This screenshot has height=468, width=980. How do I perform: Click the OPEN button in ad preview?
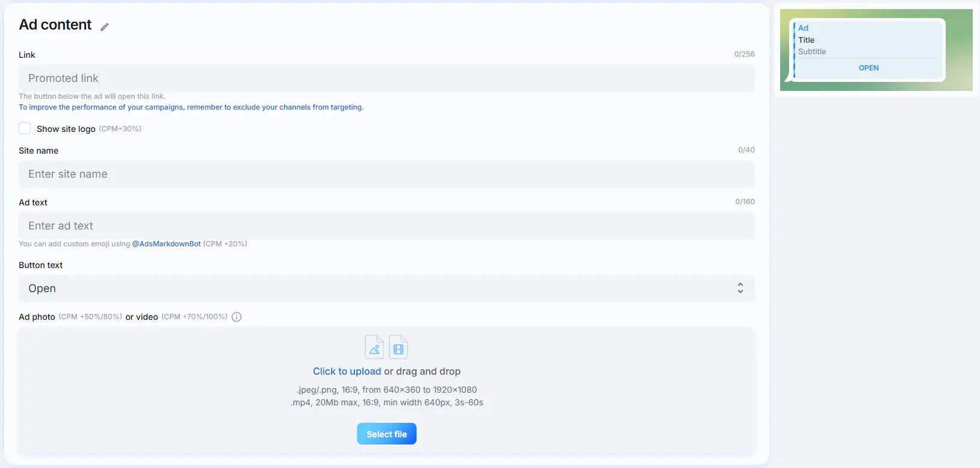pyautogui.click(x=869, y=68)
